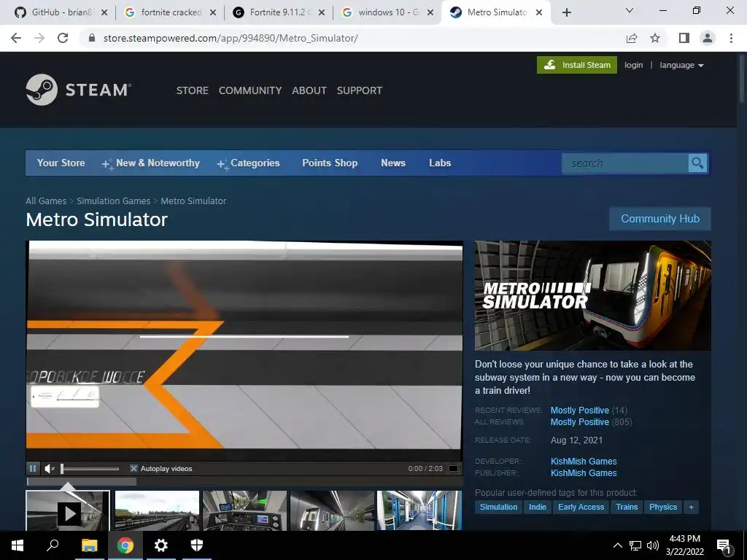The width and height of the screenshot is (747, 560).
Task: Open the Chrome profile avatar
Action: coord(708,38)
